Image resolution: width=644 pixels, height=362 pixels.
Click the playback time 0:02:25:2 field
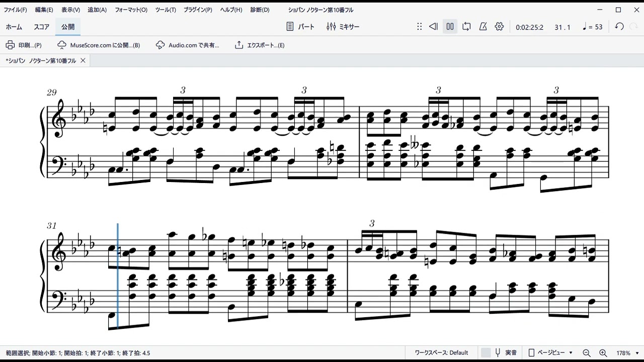[529, 27]
